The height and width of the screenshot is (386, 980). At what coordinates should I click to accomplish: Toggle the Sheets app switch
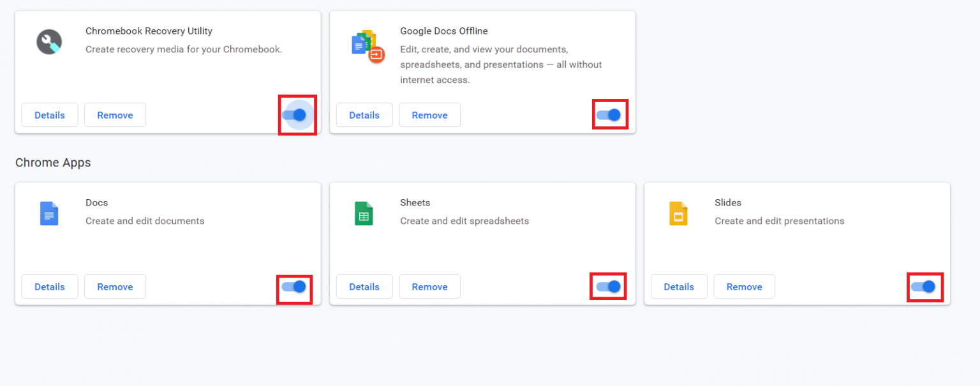tap(608, 286)
